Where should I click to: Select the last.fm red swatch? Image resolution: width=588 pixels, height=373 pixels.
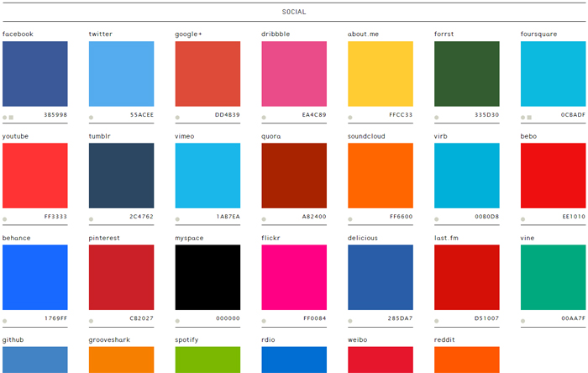tap(467, 277)
